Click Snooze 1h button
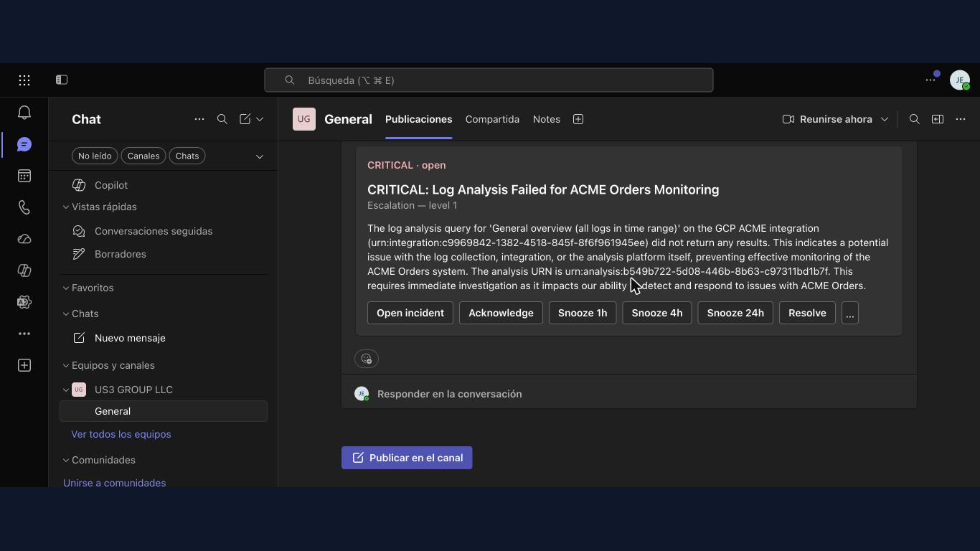The width and height of the screenshot is (980, 551). point(583,313)
